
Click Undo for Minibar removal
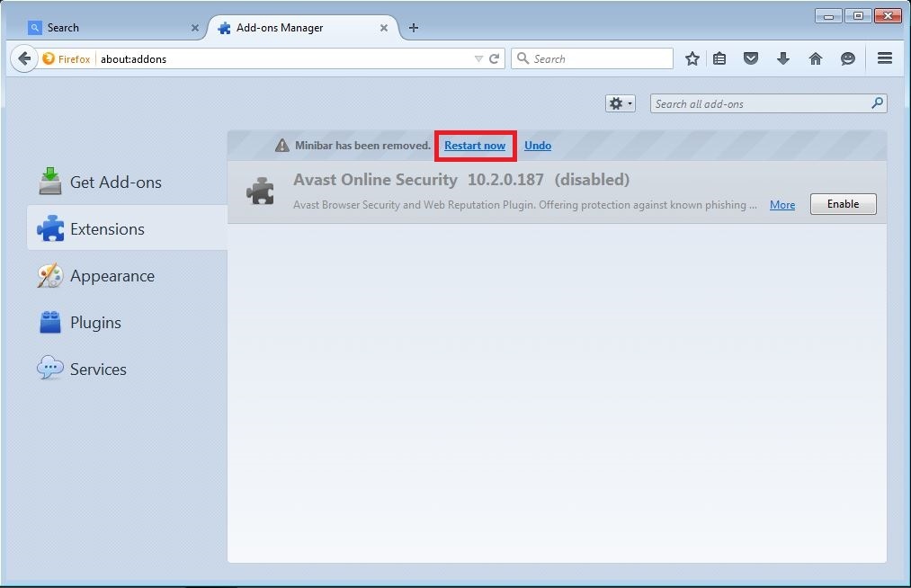[x=538, y=146]
